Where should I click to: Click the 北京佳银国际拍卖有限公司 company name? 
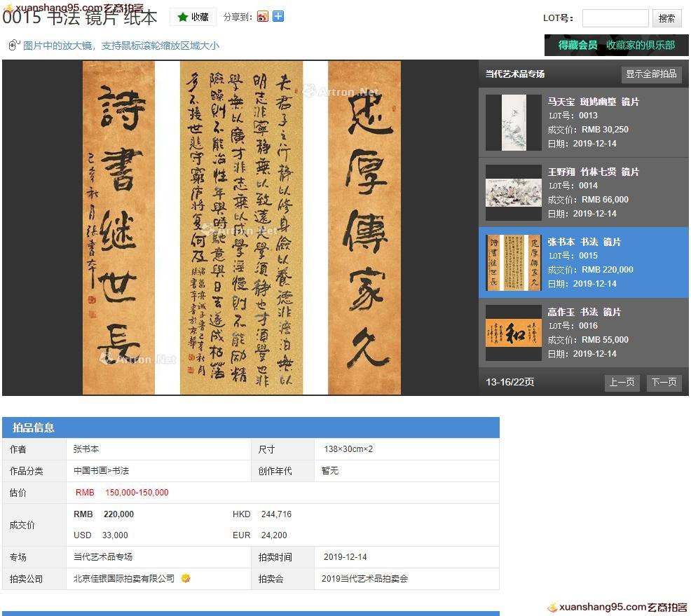124,579
